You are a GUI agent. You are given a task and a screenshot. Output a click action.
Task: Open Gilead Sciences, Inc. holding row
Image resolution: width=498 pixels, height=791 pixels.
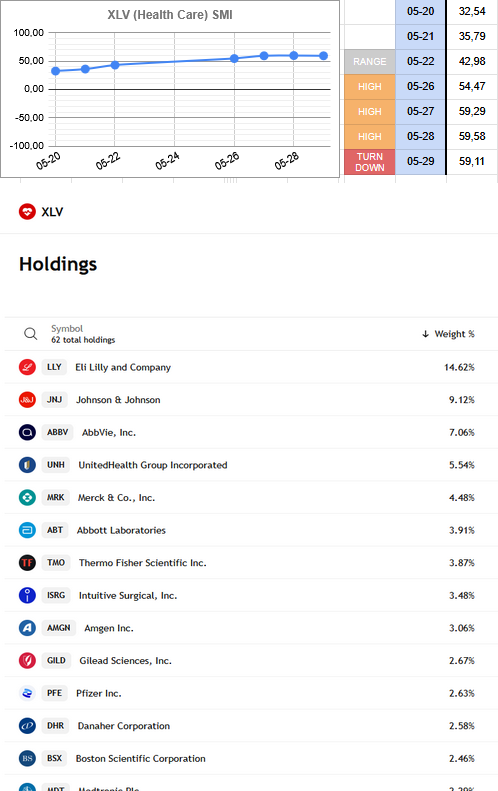[251, 660]
